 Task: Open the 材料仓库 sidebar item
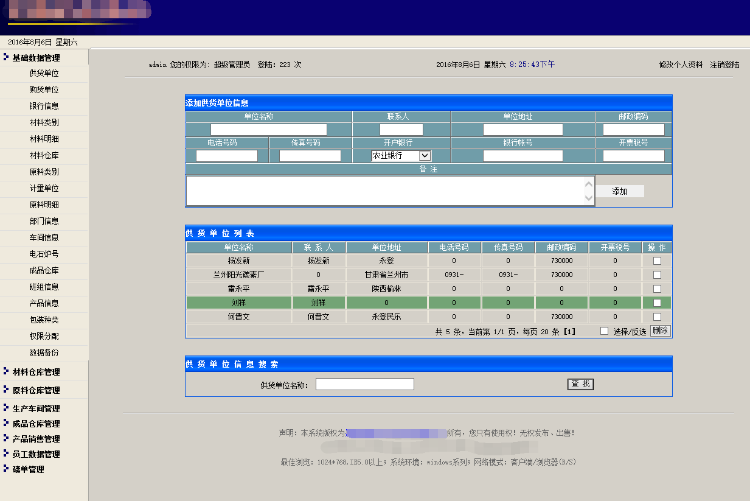coord(44,156)
